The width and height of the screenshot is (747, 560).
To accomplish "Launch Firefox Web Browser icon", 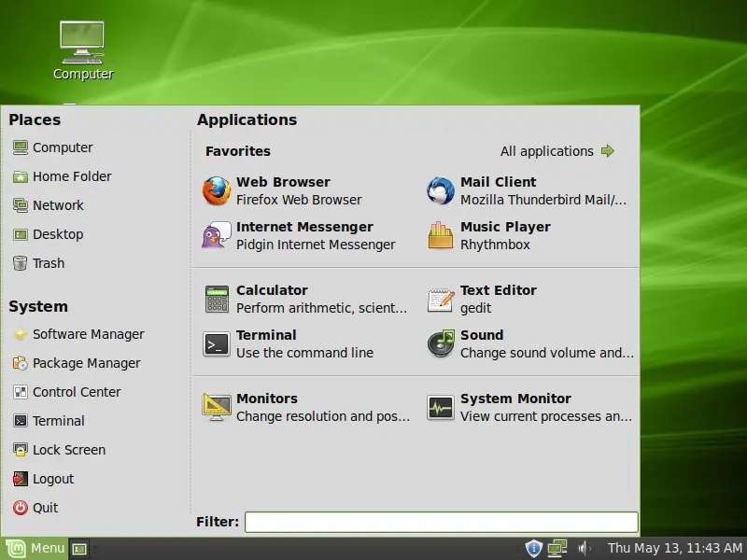I will (x=217, y=190).
